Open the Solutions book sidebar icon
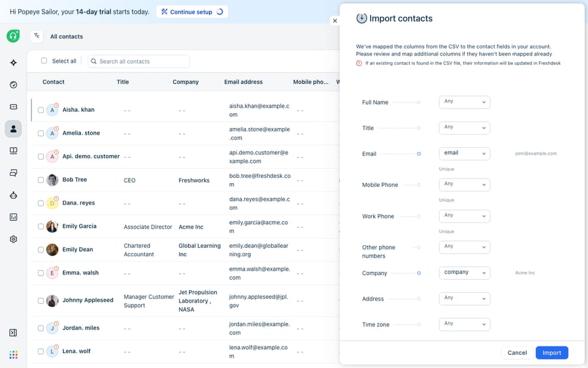The image size is (588, 368). (14, 151)
